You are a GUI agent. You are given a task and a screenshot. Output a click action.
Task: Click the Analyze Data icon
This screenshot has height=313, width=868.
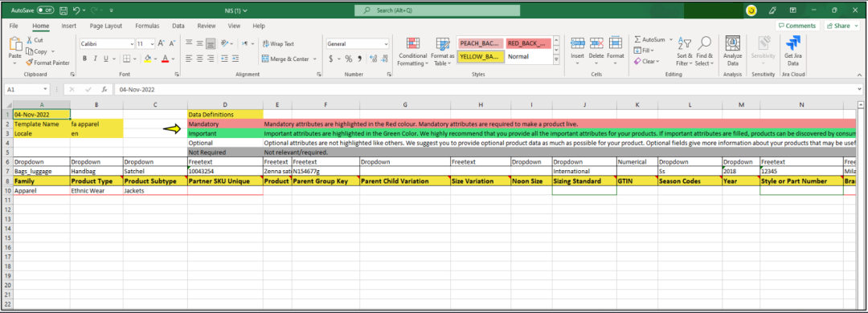point(732,52)
